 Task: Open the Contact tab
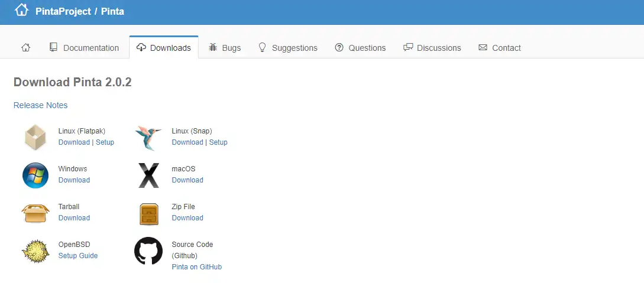pos(500,48)
